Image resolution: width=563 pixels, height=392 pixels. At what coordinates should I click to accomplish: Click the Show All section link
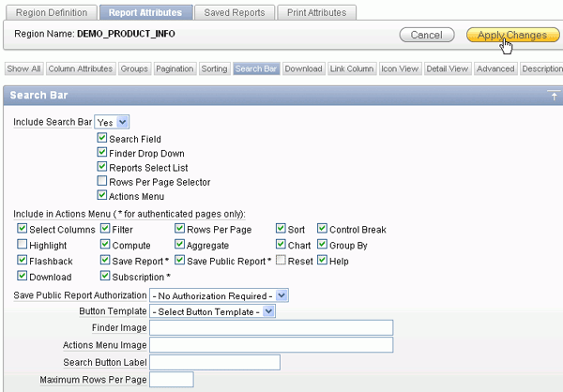coord(23,68)
